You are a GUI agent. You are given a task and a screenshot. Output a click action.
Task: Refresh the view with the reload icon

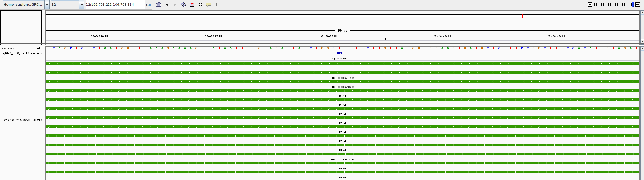[183, 5]
